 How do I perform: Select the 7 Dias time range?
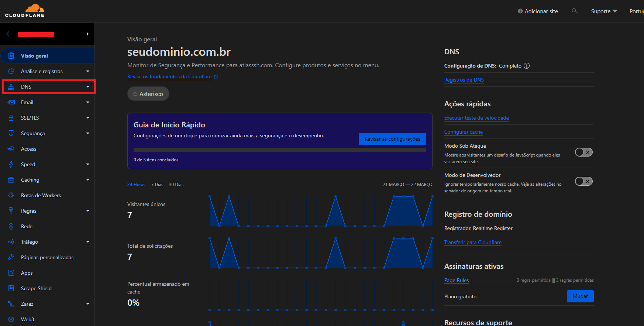(157, 185)
